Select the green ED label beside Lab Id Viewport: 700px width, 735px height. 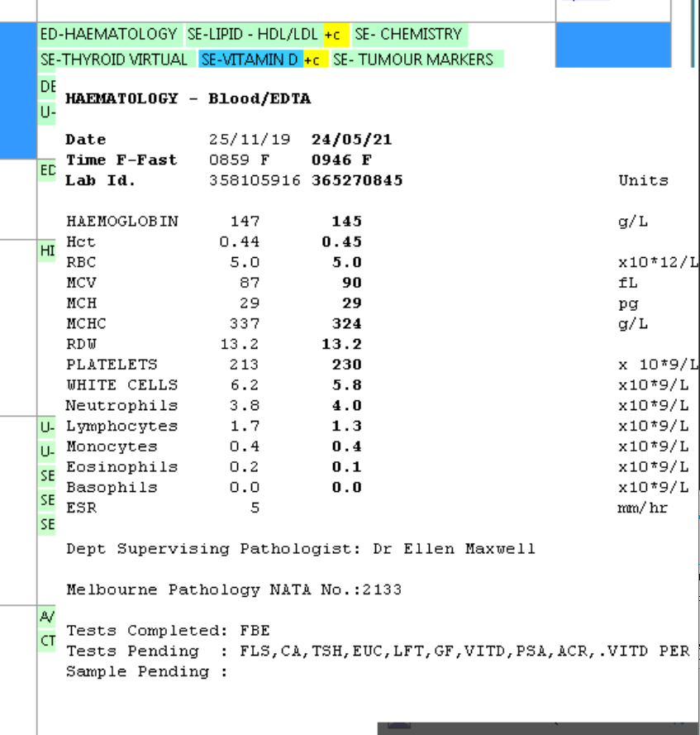tap(47, 170)
